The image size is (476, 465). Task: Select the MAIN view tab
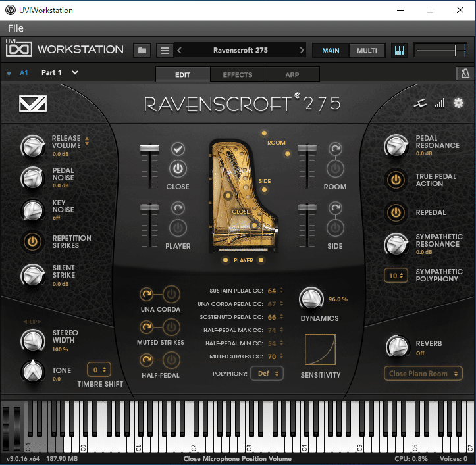tap(331, 51)
